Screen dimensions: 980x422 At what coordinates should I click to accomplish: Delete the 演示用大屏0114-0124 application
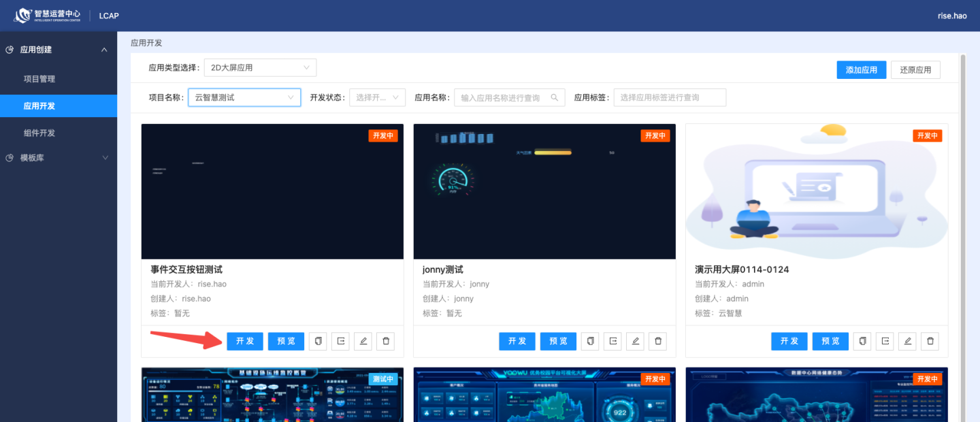(x=930, y=341)
